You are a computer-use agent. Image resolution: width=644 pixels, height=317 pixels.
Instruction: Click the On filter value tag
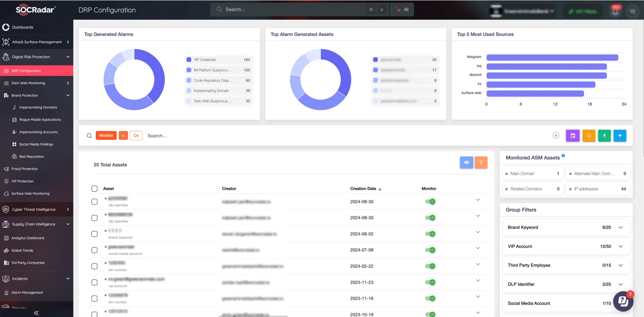[136, 135]
